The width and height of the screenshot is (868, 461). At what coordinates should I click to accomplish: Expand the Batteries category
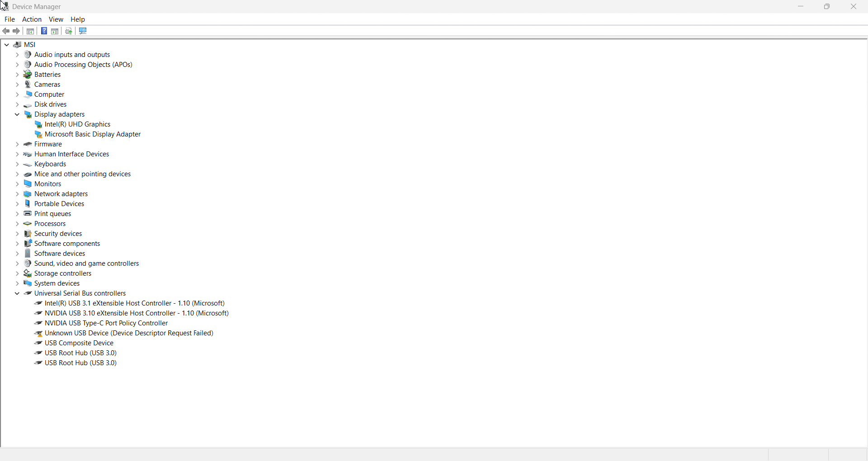coord(17,75)
